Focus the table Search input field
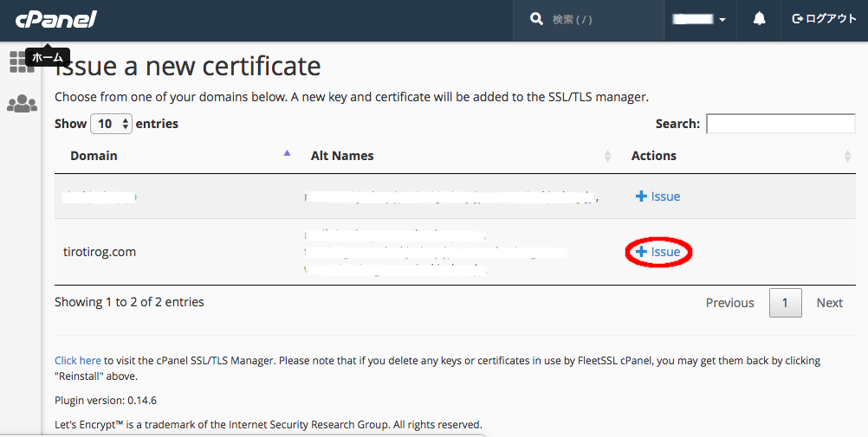 point(781,124)
